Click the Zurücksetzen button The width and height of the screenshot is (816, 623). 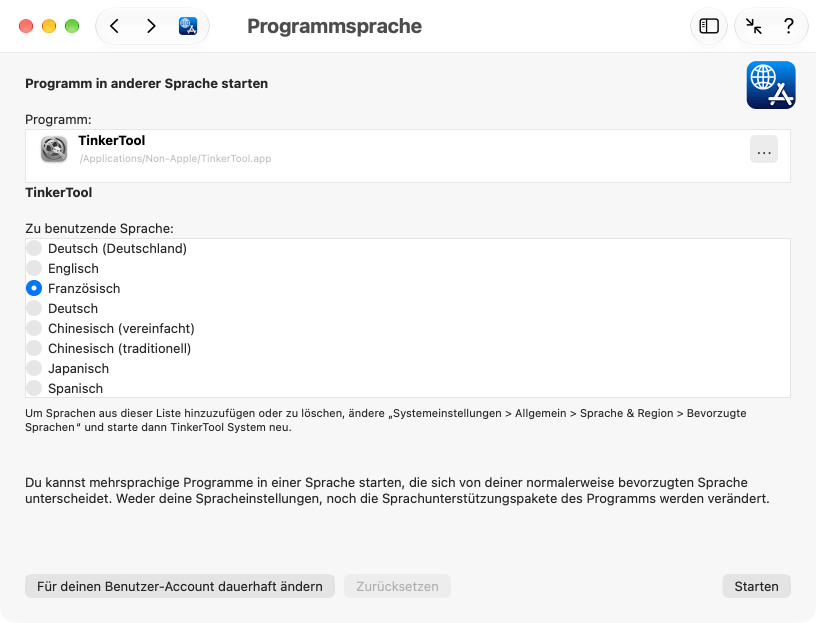click(397, 586)
